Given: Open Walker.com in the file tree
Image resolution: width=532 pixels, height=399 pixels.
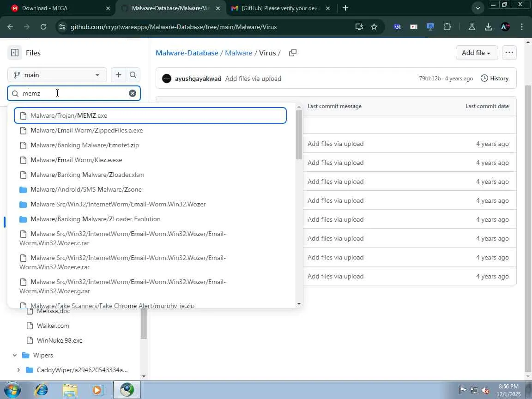Looking at the screenshot, I should [53, 326].
